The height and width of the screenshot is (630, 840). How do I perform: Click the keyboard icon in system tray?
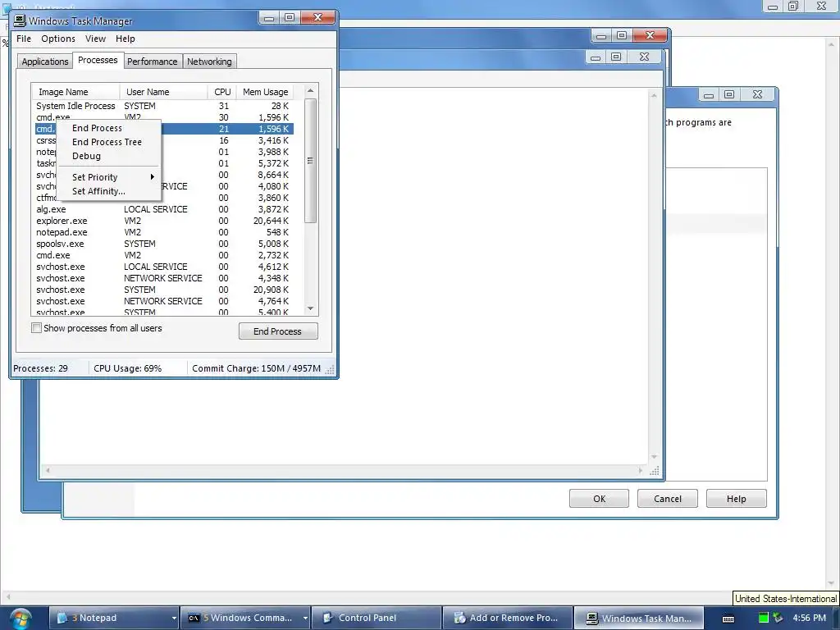point(728,619)
